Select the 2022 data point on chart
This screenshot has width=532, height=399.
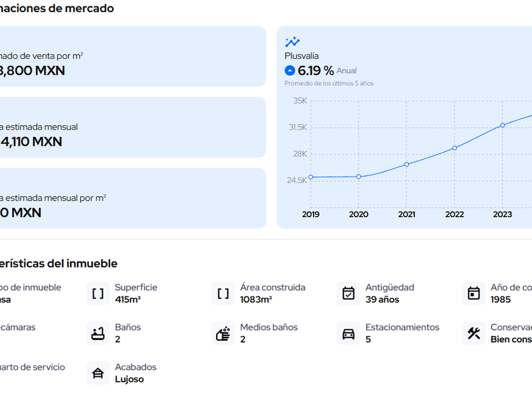tap(454, 148)
